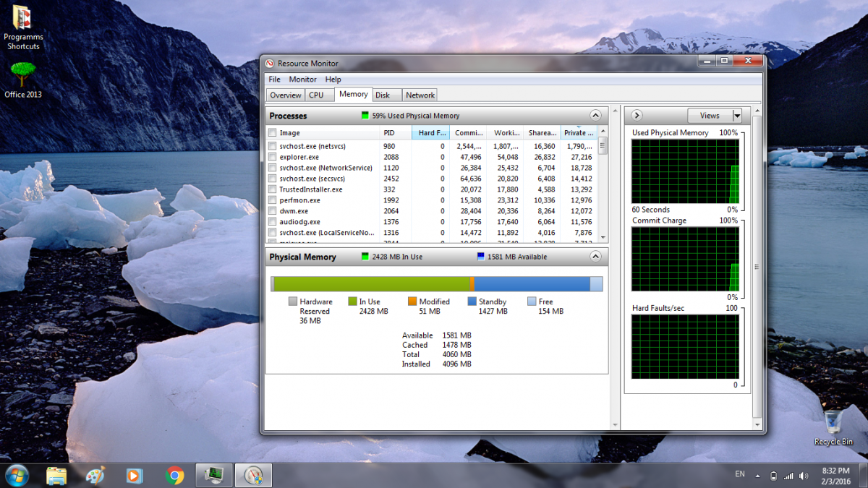The height and width of the screenshot is (488, 868).
Task: Toggle the select-all Image header checkbox
Action: coord(272,133)
